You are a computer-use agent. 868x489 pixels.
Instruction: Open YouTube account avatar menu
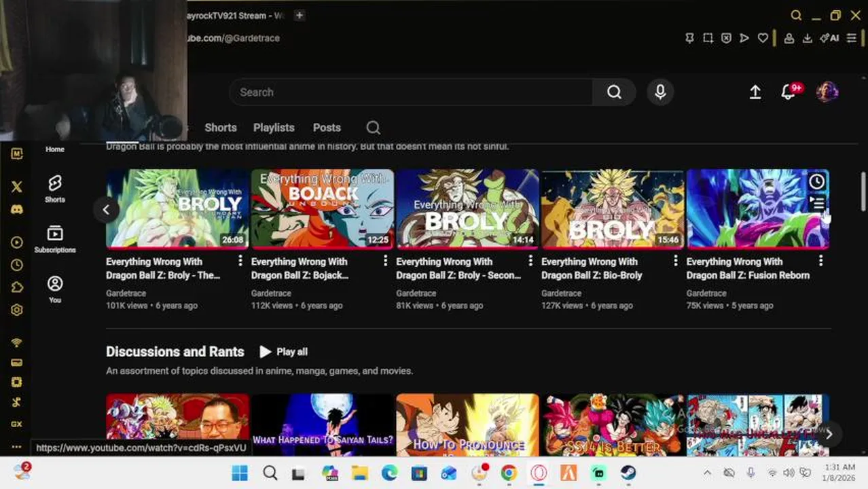(827, 92)
